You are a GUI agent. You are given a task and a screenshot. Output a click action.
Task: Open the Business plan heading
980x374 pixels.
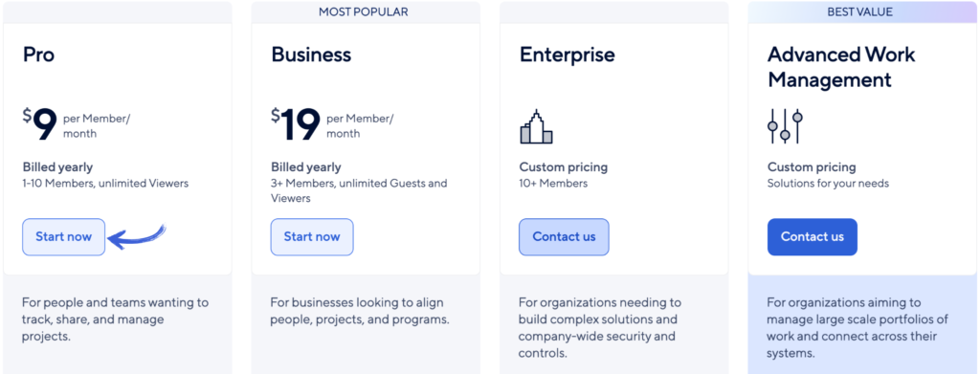pos(311,55)
